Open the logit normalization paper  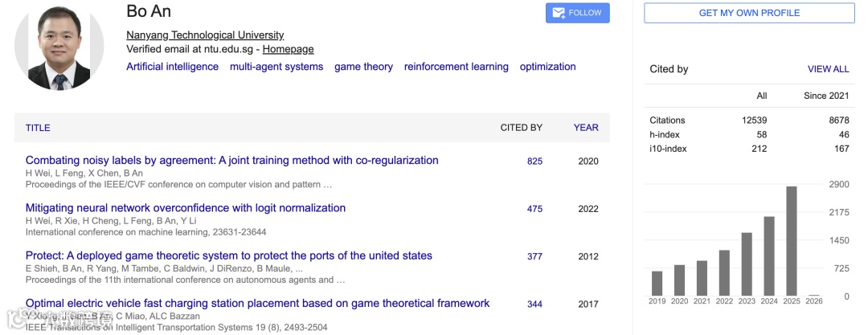186,208
